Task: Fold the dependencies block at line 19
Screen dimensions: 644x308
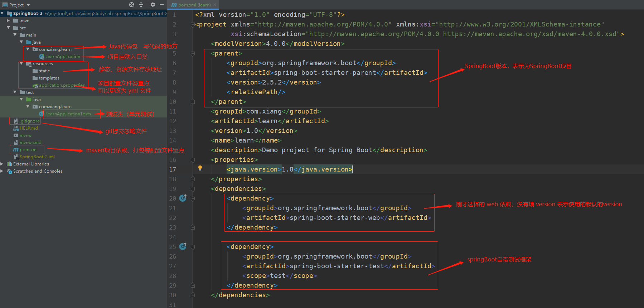Action: tap(193, 189)
